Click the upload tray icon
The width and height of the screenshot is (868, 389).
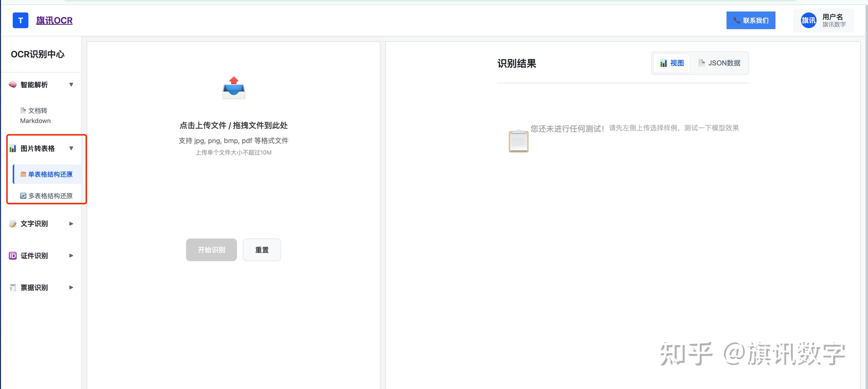234,88
